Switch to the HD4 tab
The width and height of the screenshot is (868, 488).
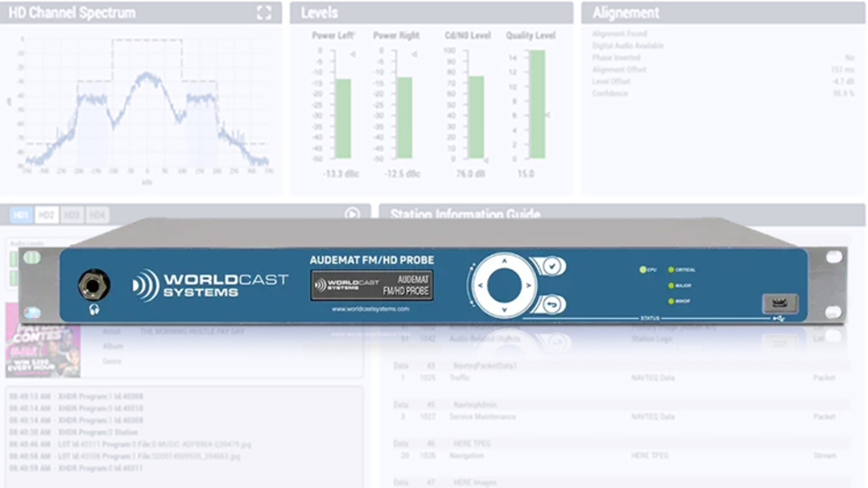click(98, 215)
